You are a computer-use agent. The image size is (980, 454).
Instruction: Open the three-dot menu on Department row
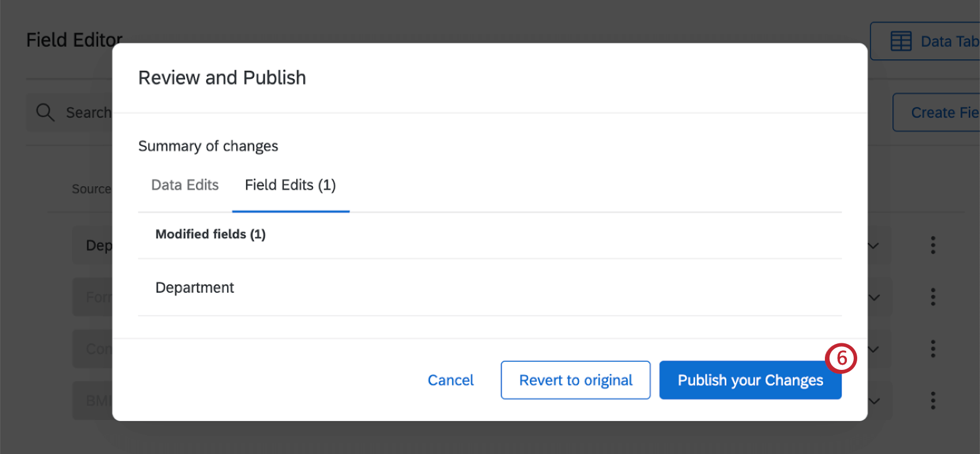point(933,245)
